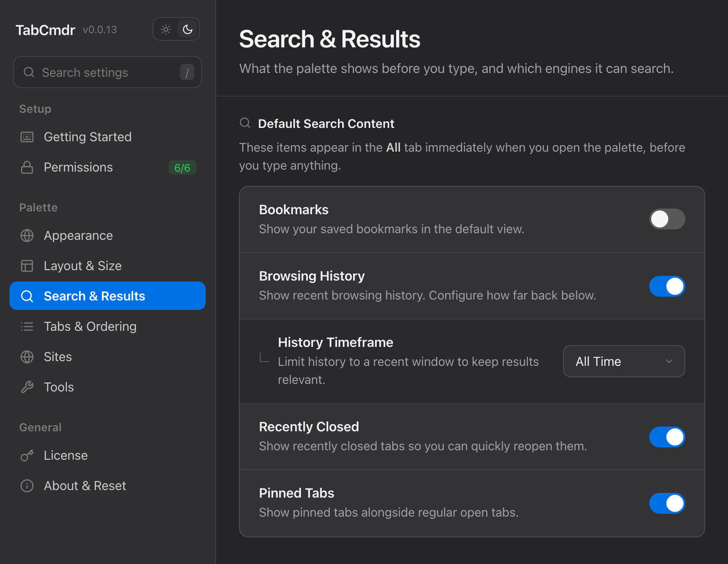The height and width of the screenshot is (564, 728).
Task: Disable the Browsing History toggle
Action: point(667,286)
